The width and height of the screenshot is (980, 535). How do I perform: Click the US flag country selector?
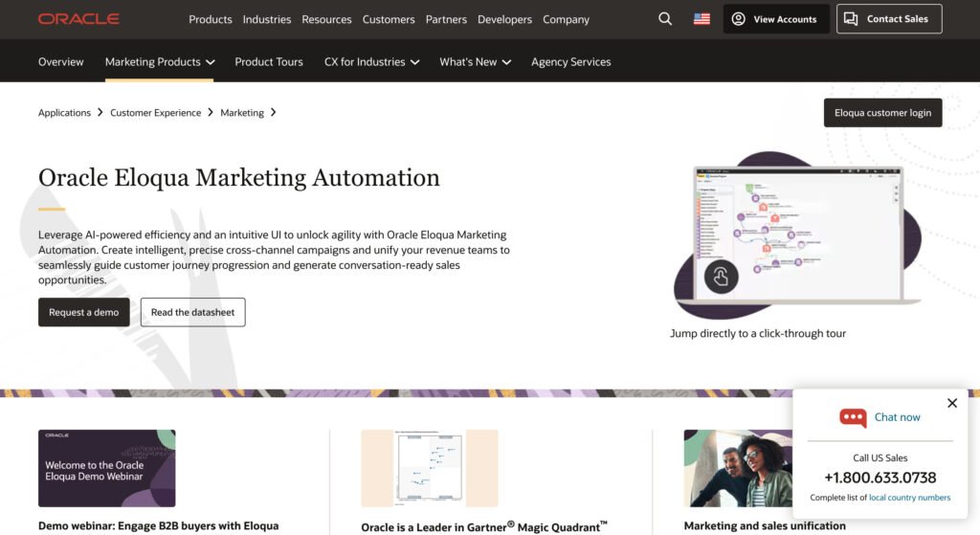click(x=702, y=19)
